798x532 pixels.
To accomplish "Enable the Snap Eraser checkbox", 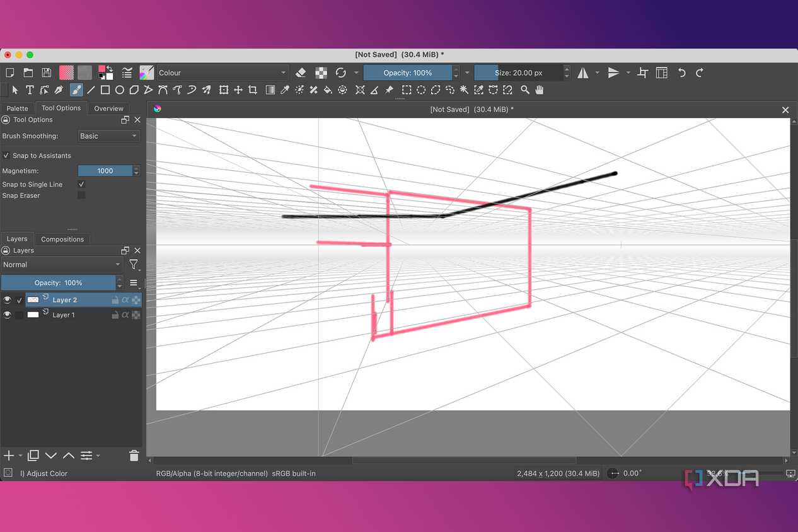I will (81, 195).
